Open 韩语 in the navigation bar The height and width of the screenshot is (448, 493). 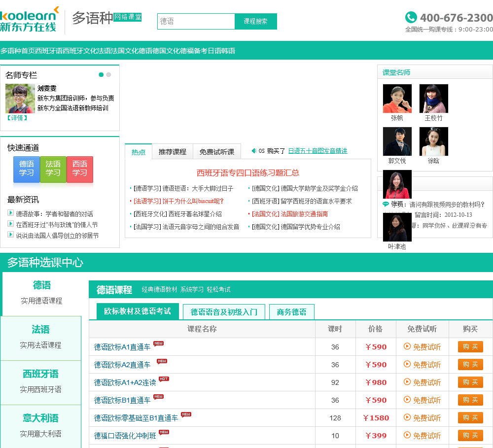[228, 51]
